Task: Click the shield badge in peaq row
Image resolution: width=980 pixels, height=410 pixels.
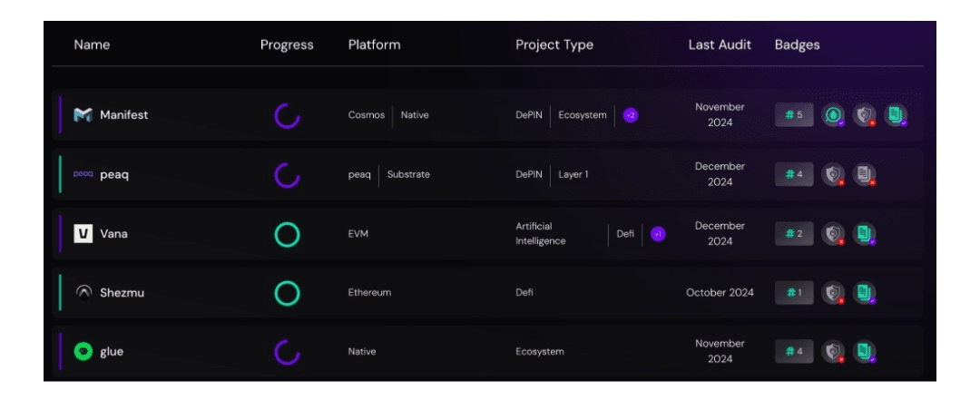Action: click(x=833, y=175)
